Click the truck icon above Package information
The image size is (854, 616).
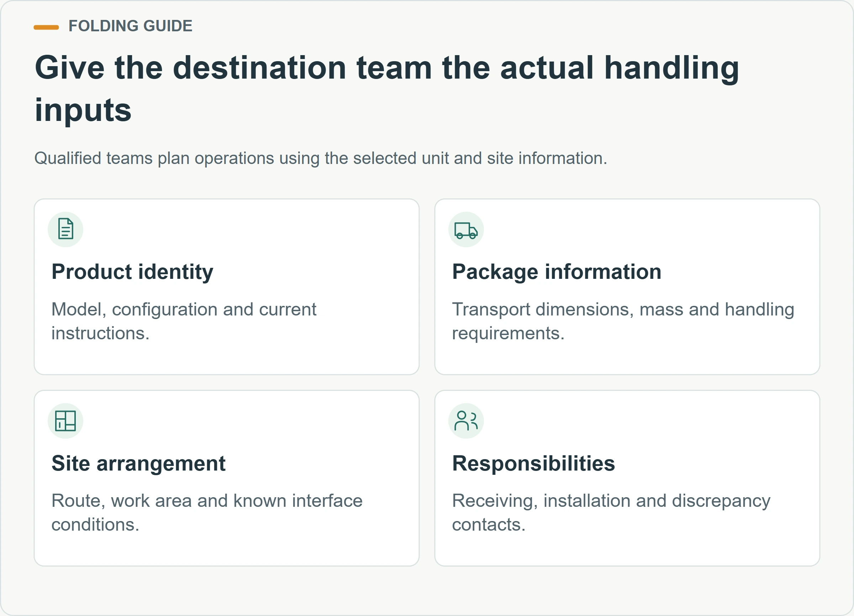coord(466,229)
